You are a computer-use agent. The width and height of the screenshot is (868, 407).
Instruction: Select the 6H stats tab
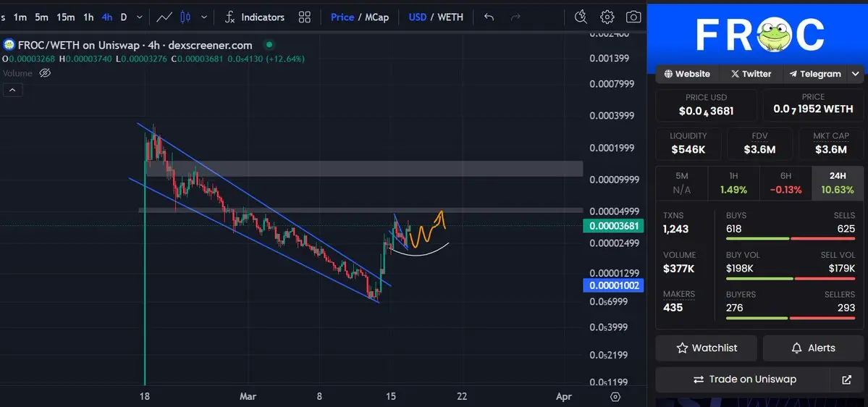coord(785,183)
